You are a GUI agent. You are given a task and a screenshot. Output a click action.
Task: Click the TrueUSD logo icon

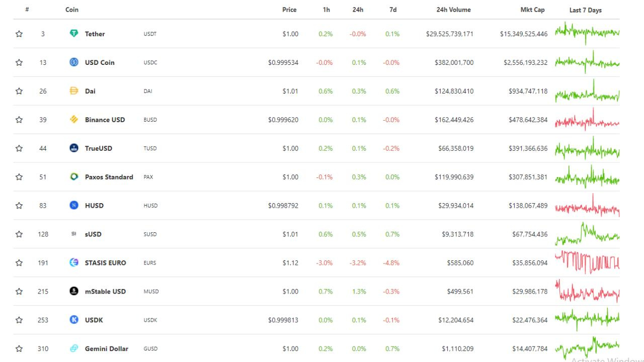(x=74, y=148)
